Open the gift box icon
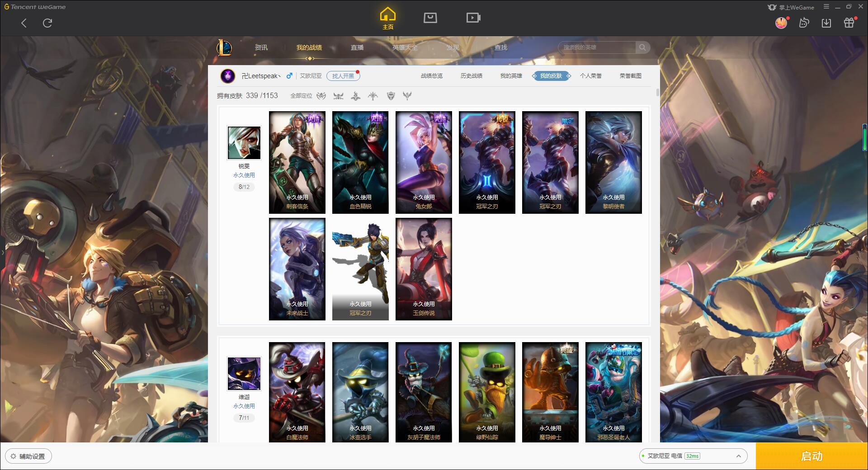Viewport: 868px width, 470px height. point(849,23)
